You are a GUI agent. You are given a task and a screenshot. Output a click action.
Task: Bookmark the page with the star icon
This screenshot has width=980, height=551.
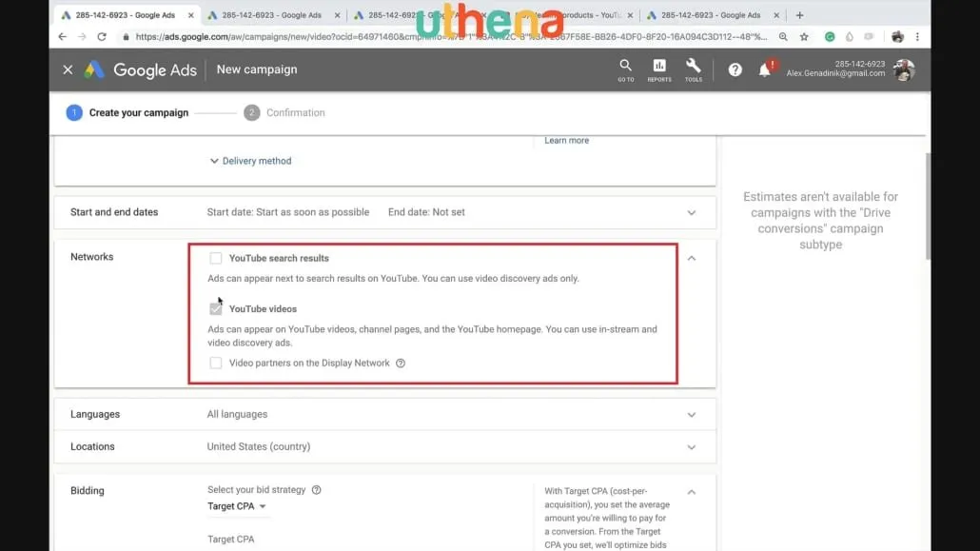804,37
